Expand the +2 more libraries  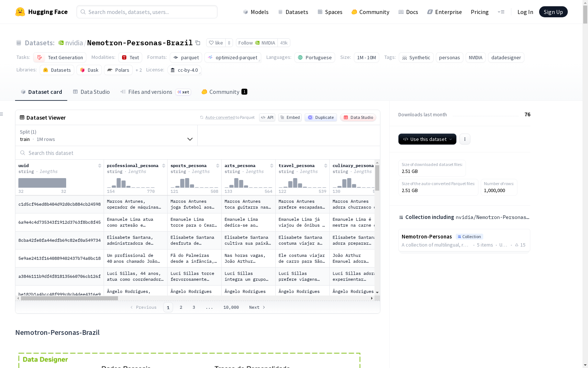(x=139, y=70)
